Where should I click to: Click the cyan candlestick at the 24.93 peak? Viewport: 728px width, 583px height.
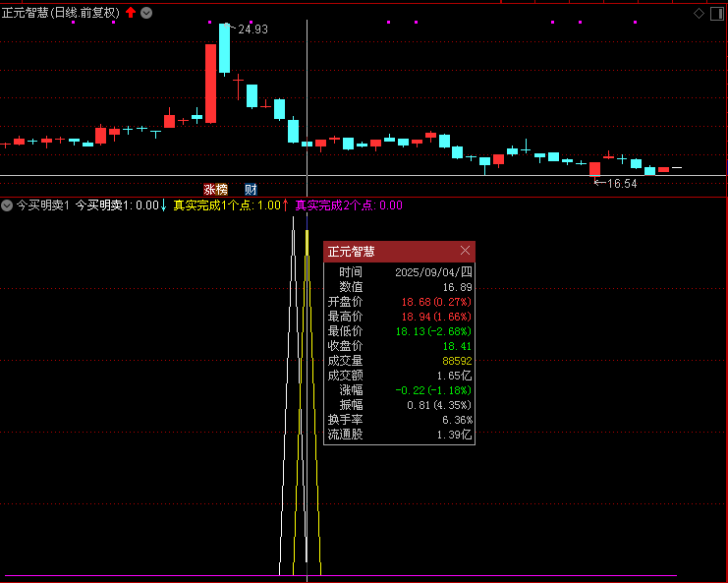tap(225, 48)
